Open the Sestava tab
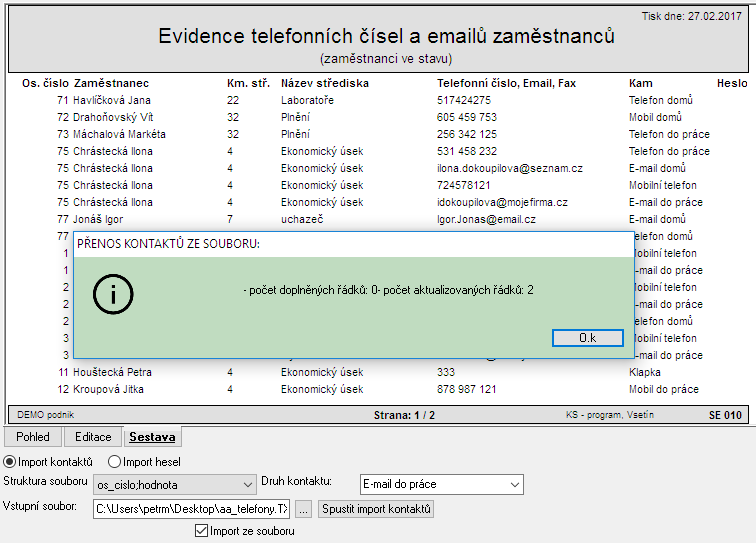The width and height of the screenshot is (756, 543). tap(152, 437)
